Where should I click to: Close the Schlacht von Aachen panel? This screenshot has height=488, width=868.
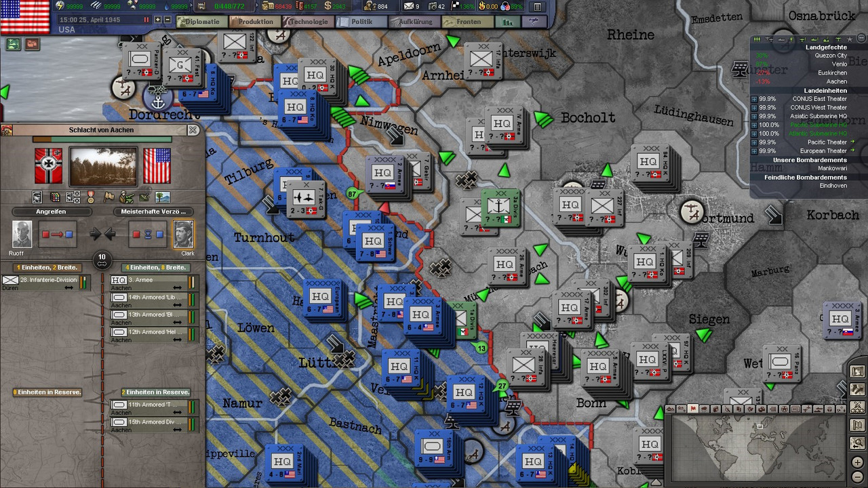tap(193, 129)
